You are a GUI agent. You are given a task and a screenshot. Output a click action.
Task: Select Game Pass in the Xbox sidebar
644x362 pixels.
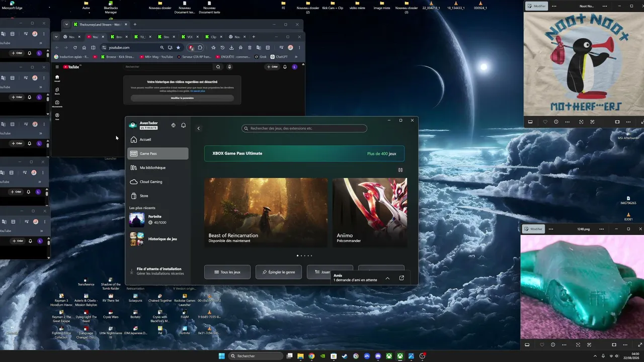pos(158,153)
